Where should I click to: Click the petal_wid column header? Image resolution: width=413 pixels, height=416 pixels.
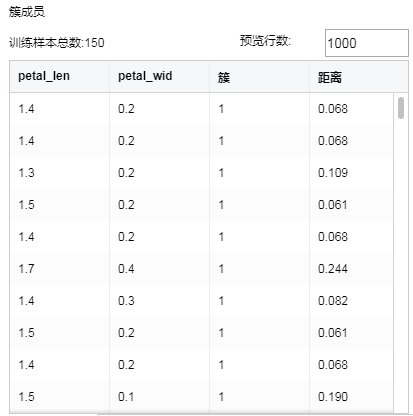[145, 76]
